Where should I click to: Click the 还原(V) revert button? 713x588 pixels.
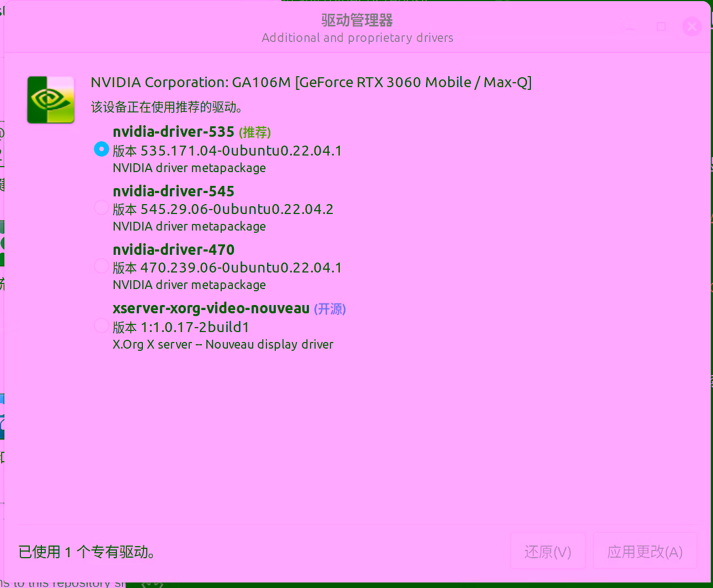click(548, 551)
